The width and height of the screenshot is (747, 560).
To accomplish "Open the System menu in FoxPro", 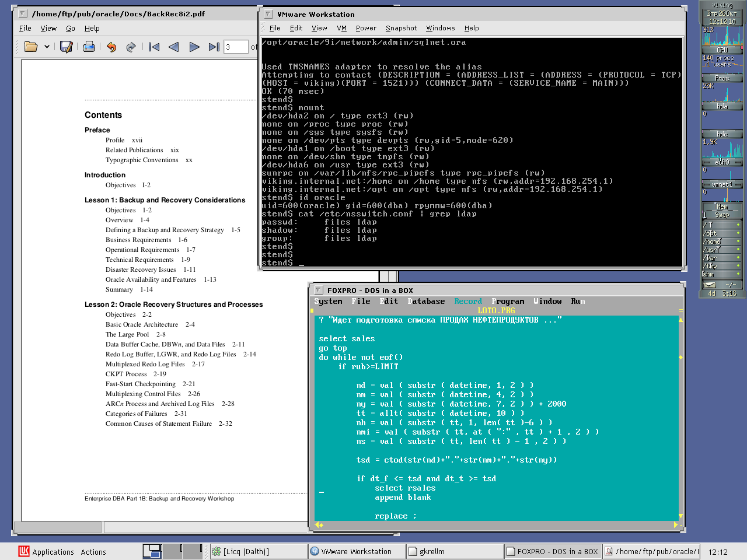I will pyautogui.click(x=328, y=302).
